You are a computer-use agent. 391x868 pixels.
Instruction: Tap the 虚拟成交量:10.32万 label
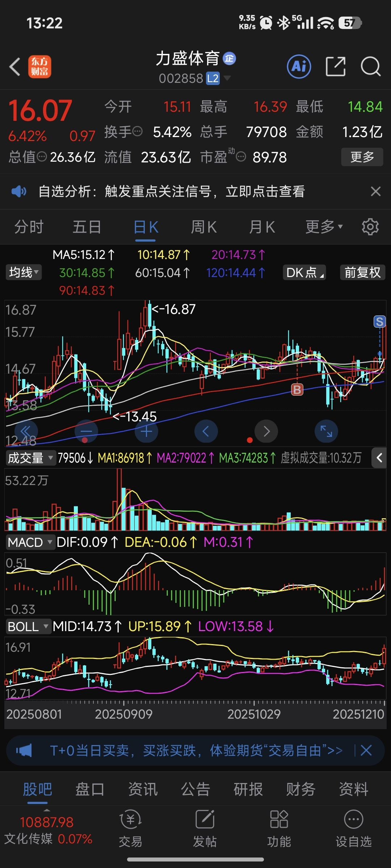[x=321, y=458]
